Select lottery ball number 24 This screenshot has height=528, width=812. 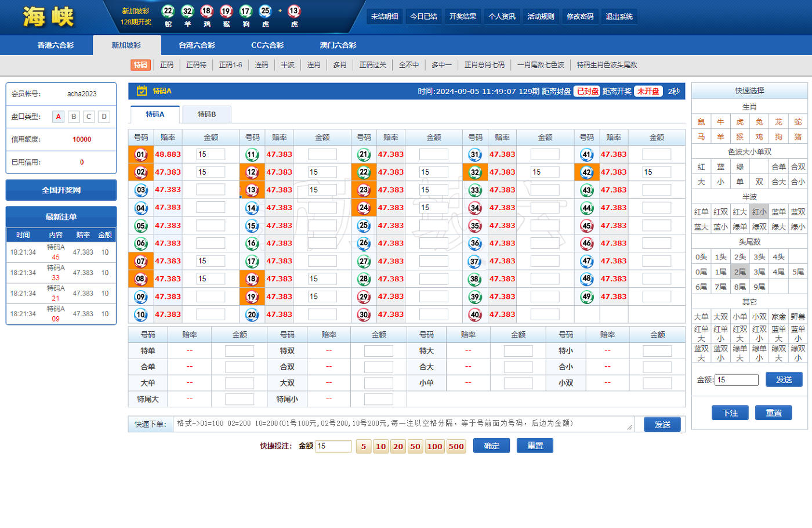pos(364,208)
